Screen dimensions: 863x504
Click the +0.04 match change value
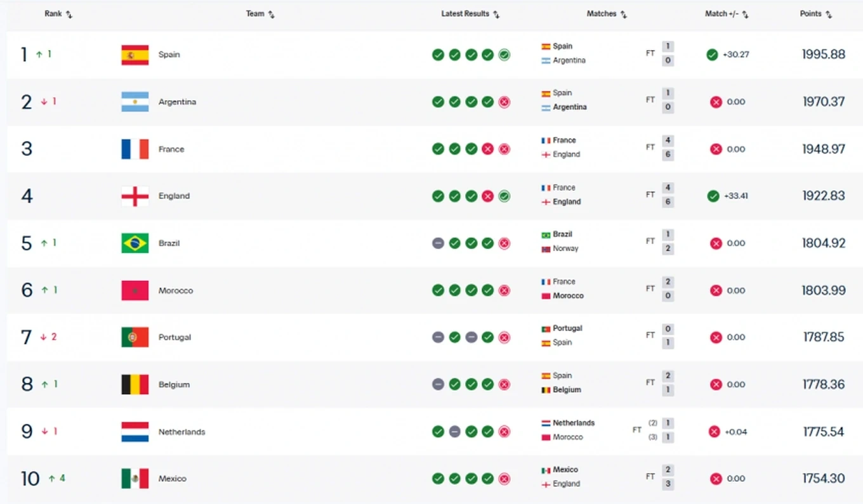(736, 432)
